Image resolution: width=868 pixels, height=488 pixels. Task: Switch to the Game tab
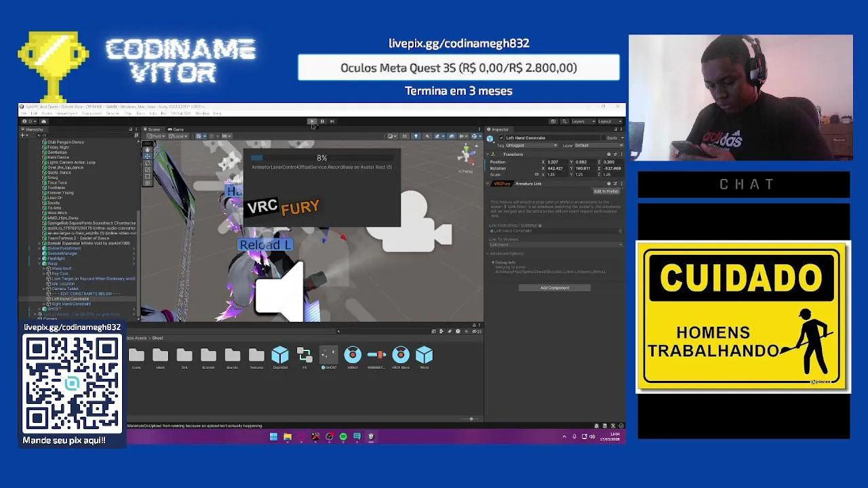(176, 129)
